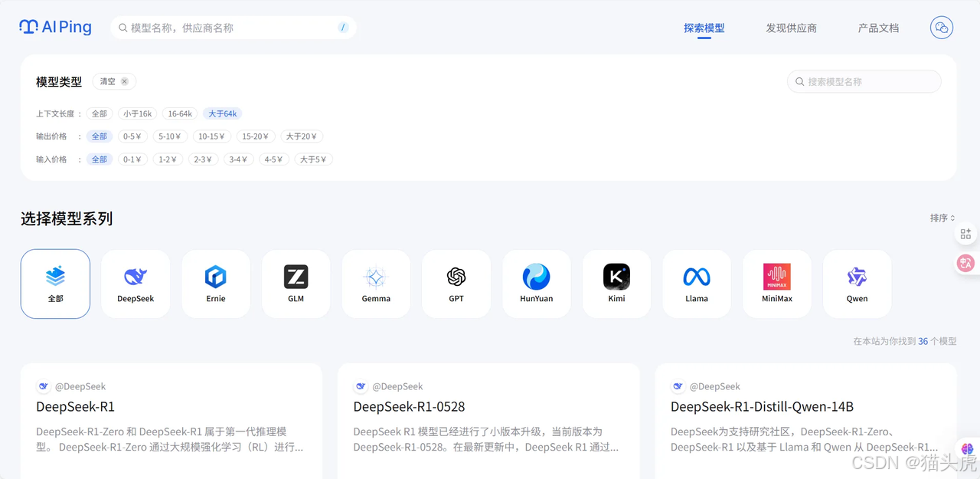980x479 pixels.
Task: Select the GPT series tile
Action: 456,284
